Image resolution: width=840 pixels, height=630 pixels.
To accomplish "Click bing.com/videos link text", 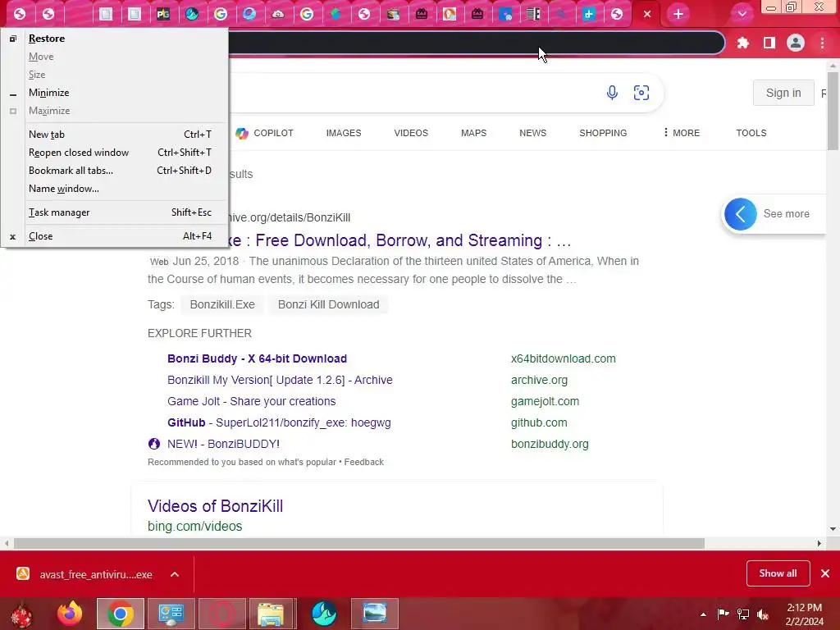I will [195, 526].
